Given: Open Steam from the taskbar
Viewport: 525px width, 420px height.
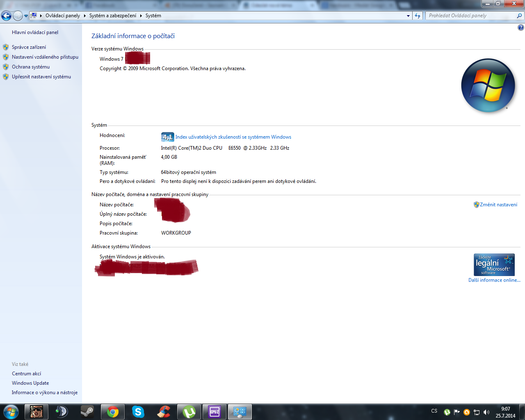Looking at the screenshot, I should [87, 411].
